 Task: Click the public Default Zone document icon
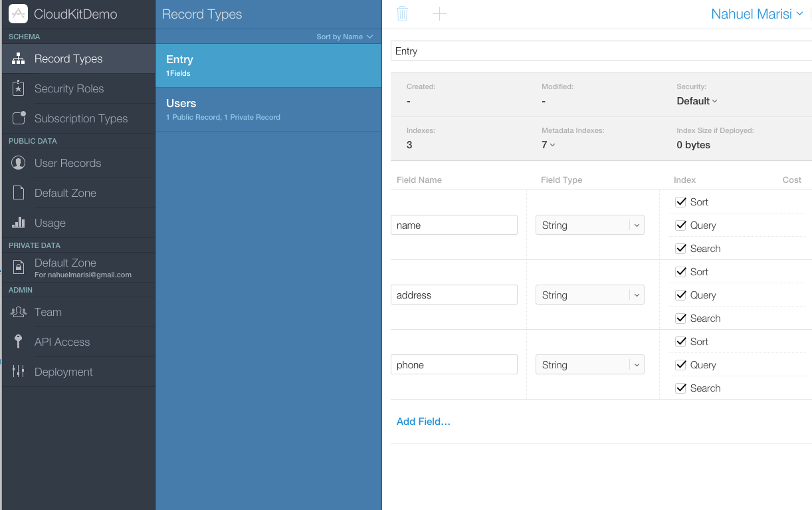tap(19, 193)
